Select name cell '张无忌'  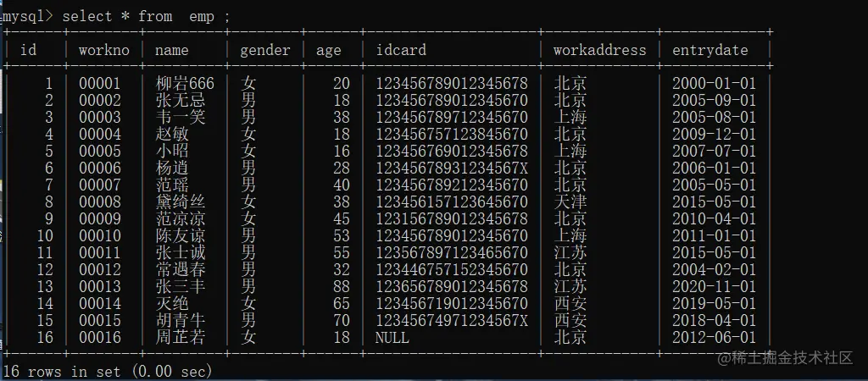pyautogui.click(x=181, y=101)
